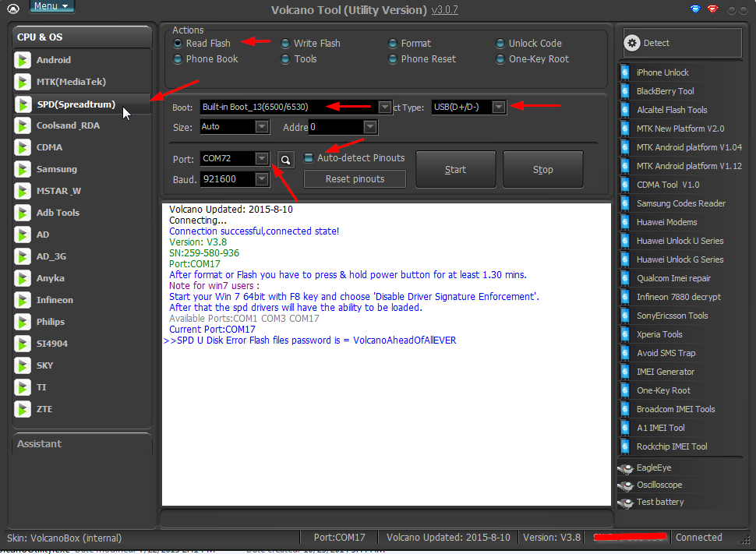This screenshot has width=756, height=554.
Task: Open MTK New Platform V2.0 tool
Action: (x=680, y=129)
